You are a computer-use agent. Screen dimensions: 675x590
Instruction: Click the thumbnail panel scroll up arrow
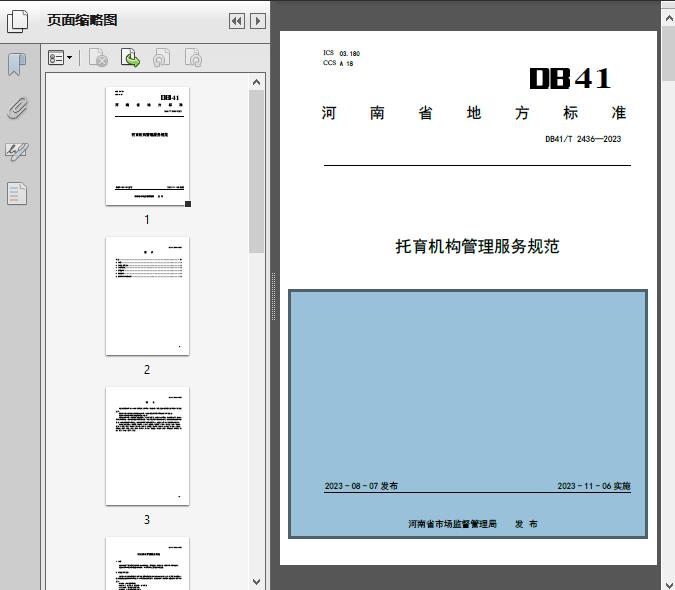tap(257, 82)
